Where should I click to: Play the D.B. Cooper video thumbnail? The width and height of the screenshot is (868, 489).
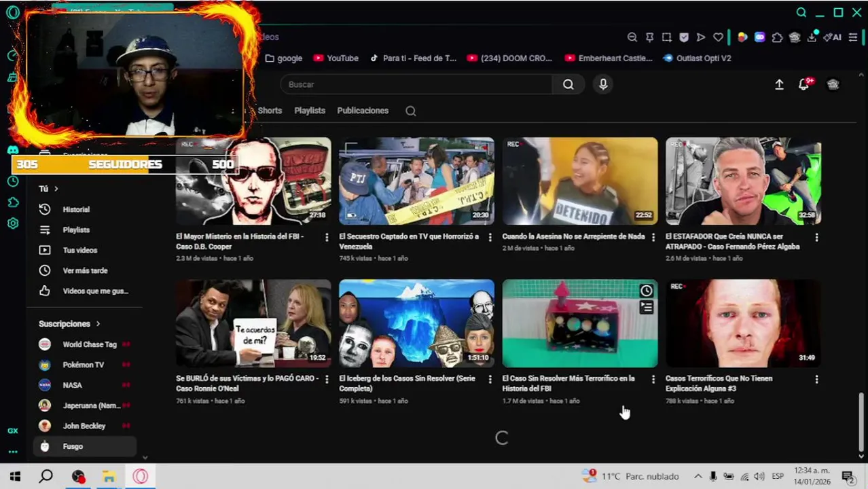tap(253, 181)
